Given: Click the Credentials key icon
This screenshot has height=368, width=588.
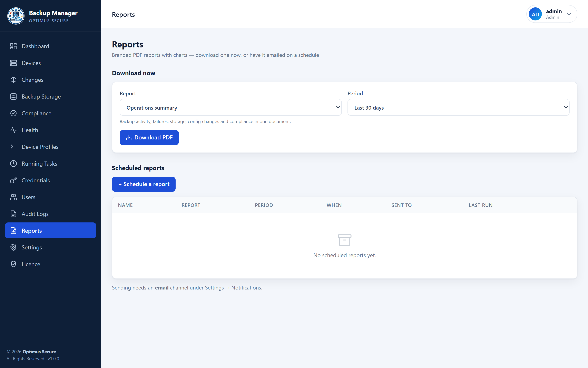Looking at the screenshot, I should 13,180.
